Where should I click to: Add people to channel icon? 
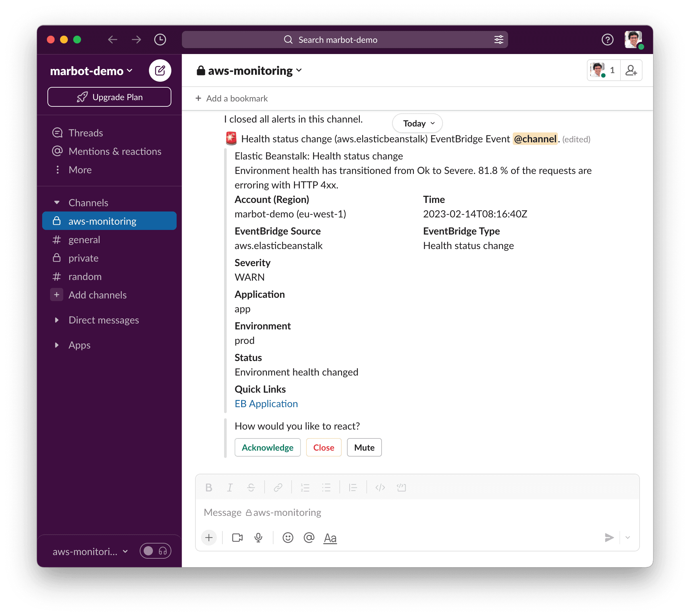(631, 70)
